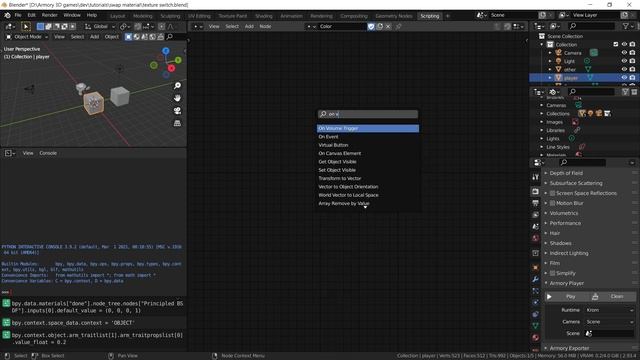Toggle the camera view gizmo in viewport
Screen dimensions: 640x360
click(178, 111)
